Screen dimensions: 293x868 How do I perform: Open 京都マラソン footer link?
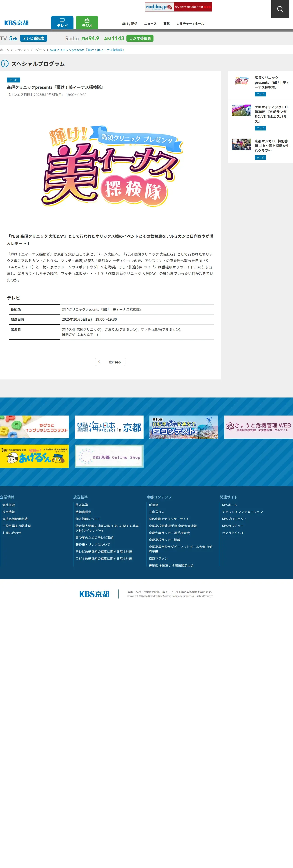pos(158,559)
